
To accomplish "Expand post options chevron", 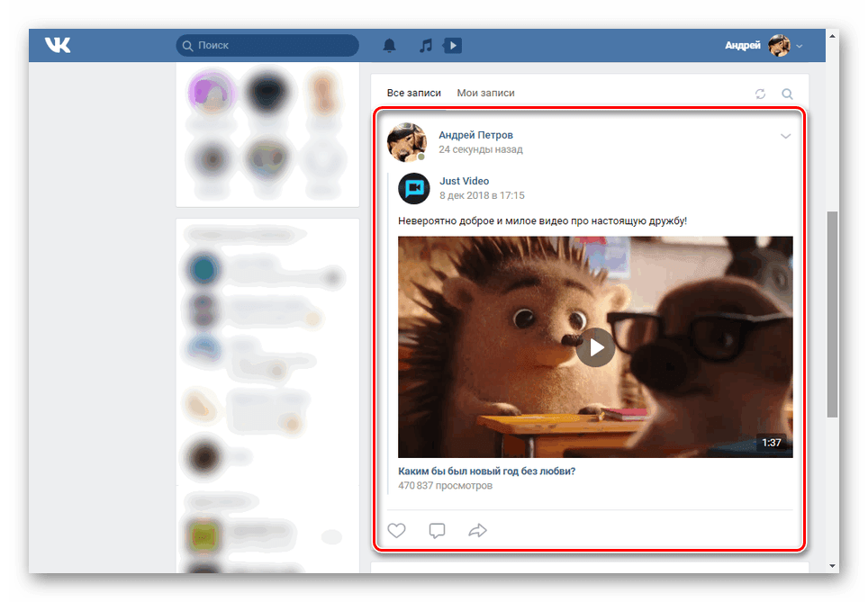I will click(x=785, y=136).
